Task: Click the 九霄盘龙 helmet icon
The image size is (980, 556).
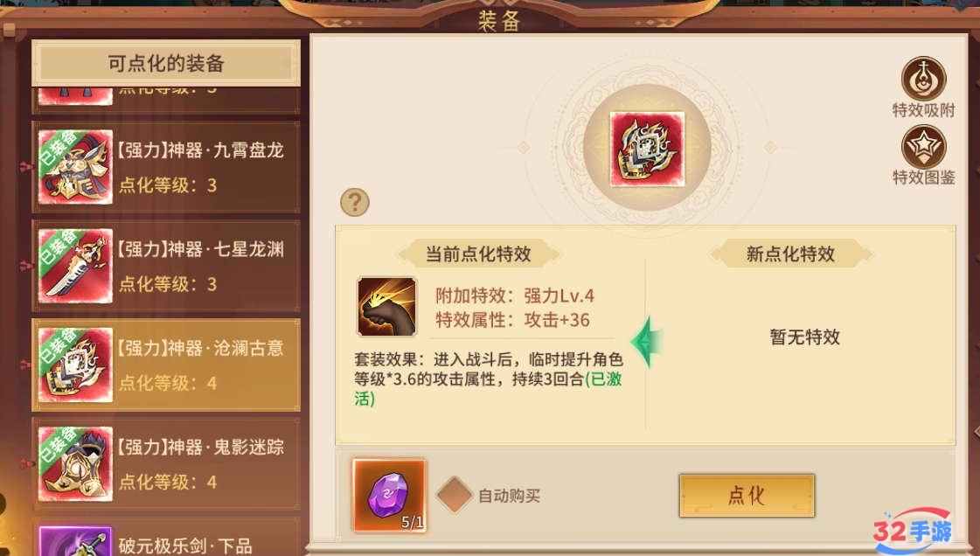Action: coord(75,167)
